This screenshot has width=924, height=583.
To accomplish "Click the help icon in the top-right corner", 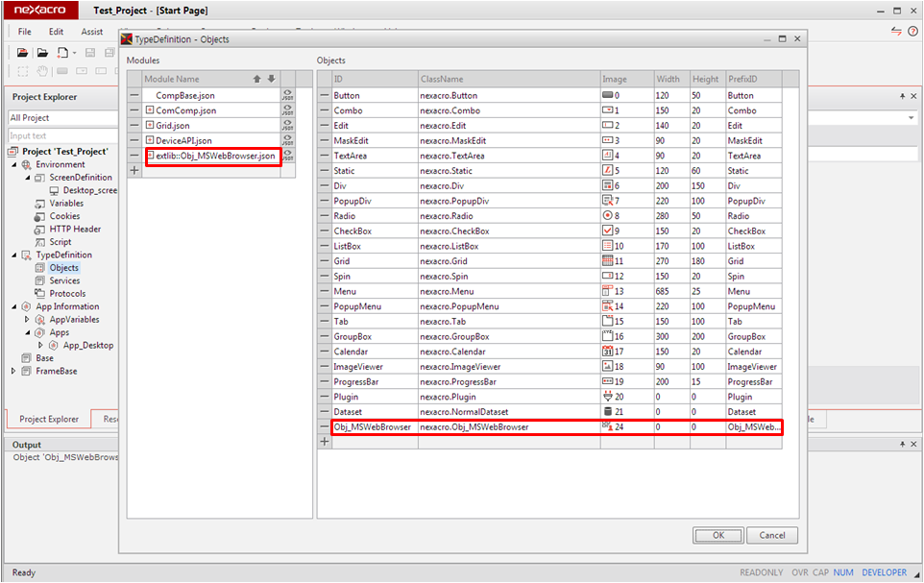I will tap(912, 32).
